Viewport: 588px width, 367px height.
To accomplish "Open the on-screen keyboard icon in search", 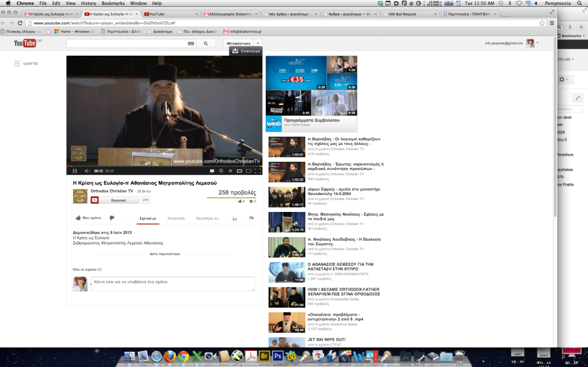I will (x=191, y=44).
